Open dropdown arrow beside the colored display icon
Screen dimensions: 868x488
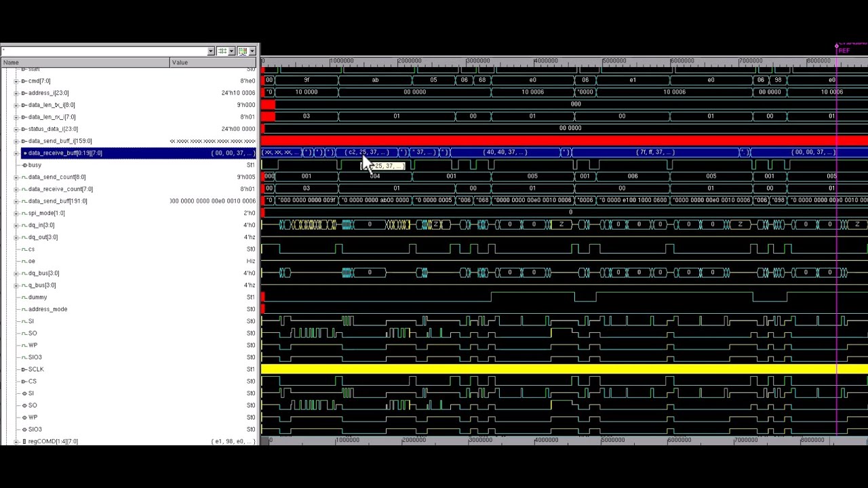252,52
